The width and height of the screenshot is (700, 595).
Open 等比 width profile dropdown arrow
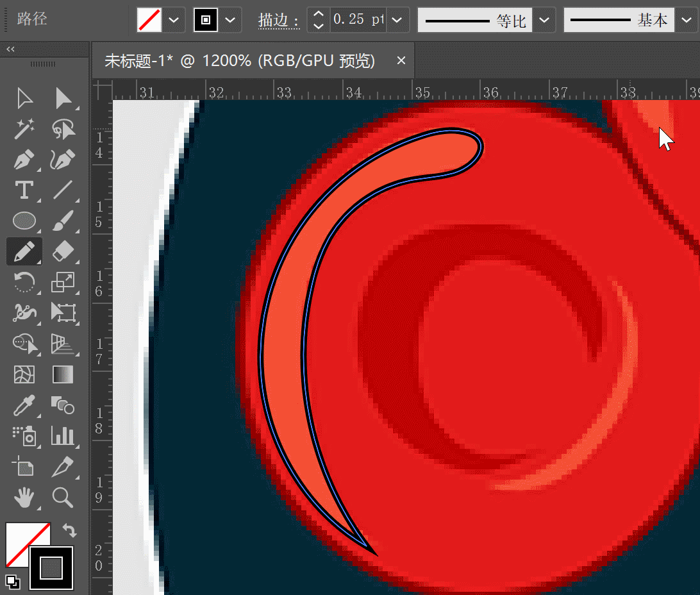click(x=544, y=20)
